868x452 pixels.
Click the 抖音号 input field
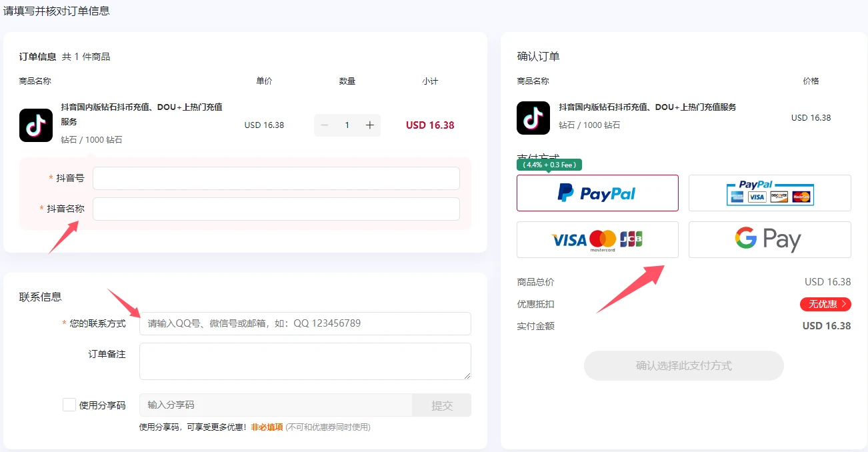(x=276, y=178)
